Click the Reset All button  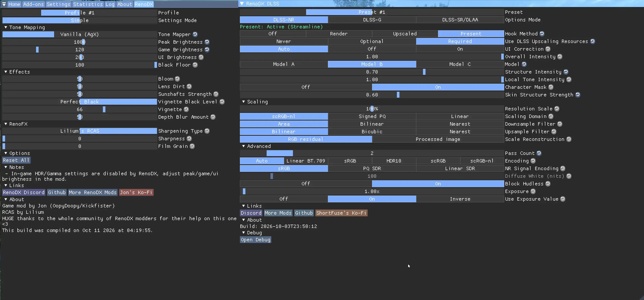17,160
